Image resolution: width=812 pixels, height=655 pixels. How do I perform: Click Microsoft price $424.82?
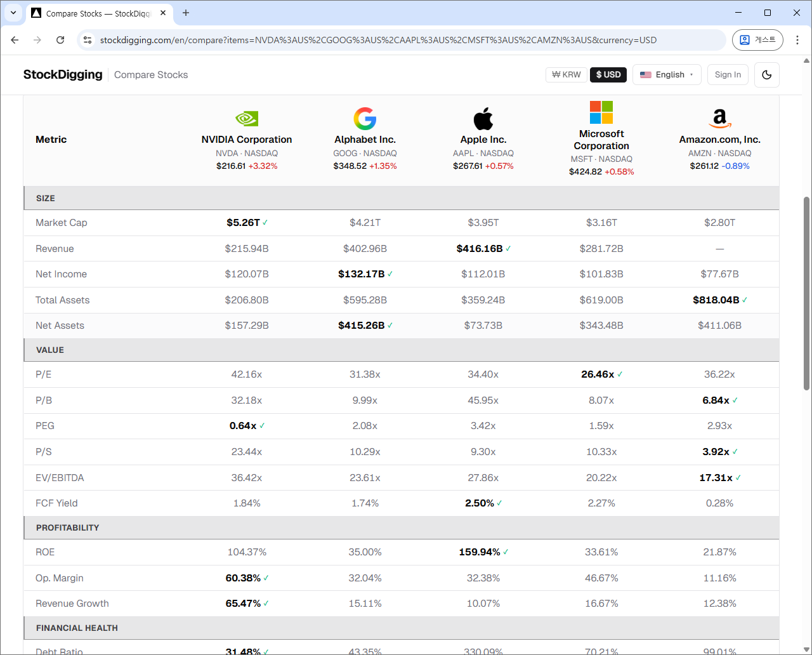point(586,172)
